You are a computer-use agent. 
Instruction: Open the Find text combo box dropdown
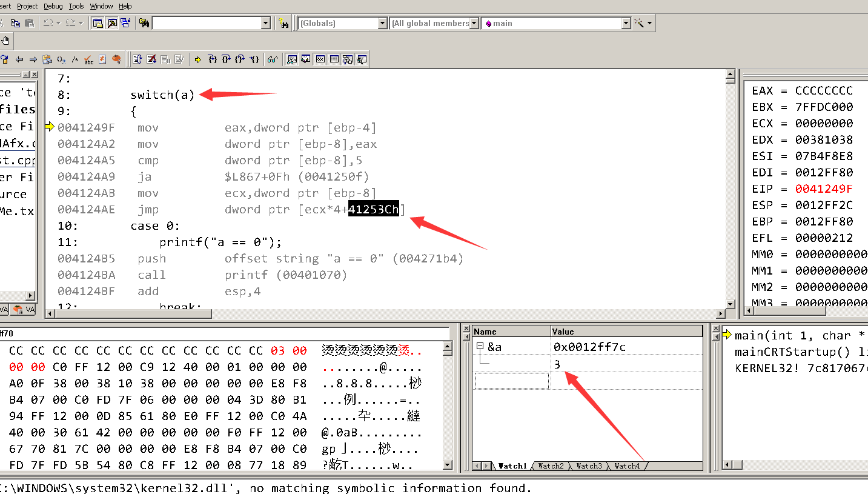[x=265, y=23]
